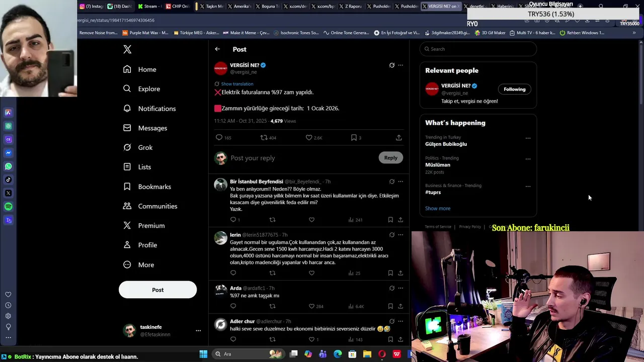
Task: Toggle the heart icon in browser sidebar
Action: 8,295
